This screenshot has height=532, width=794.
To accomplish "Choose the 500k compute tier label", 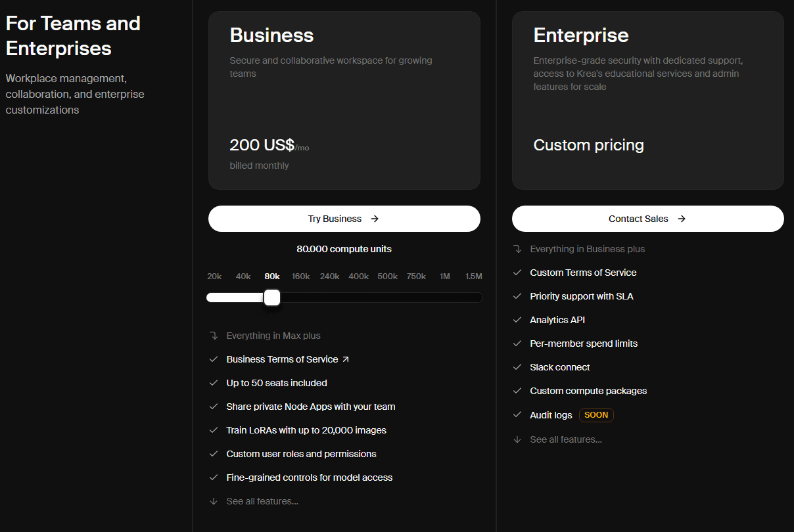I will [x=387, y=277].
